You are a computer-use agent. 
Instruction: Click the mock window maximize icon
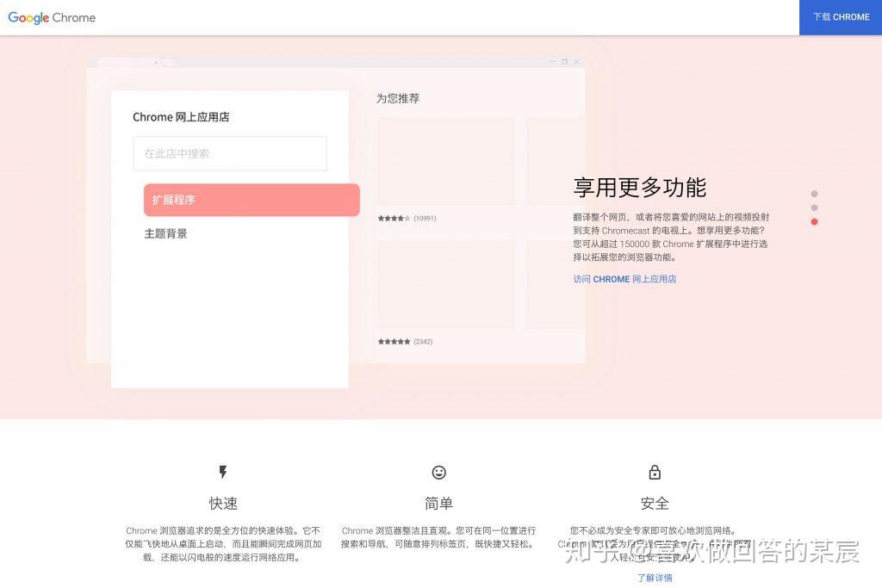564,62
